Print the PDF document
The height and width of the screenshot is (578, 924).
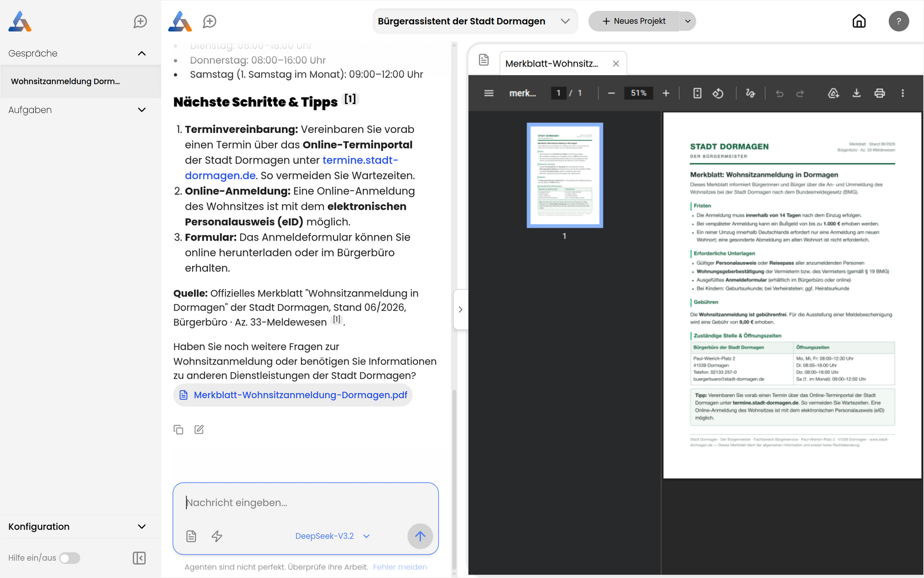pos(880,93)
